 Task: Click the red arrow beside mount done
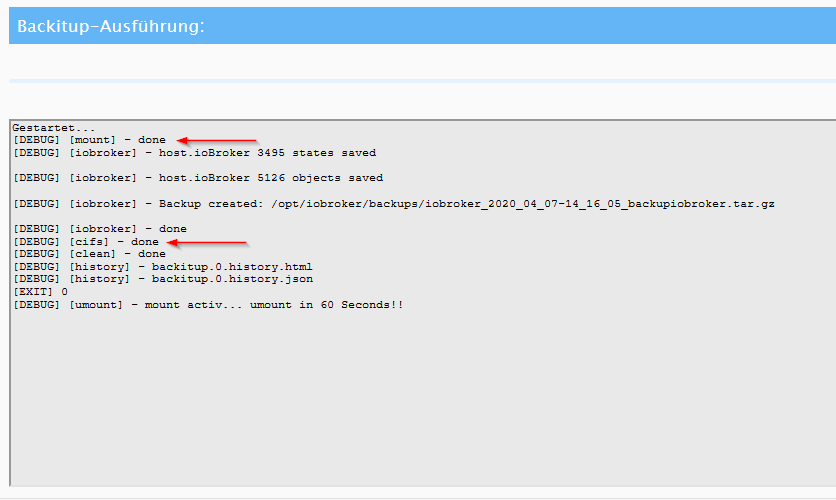(x=216, y=141)
